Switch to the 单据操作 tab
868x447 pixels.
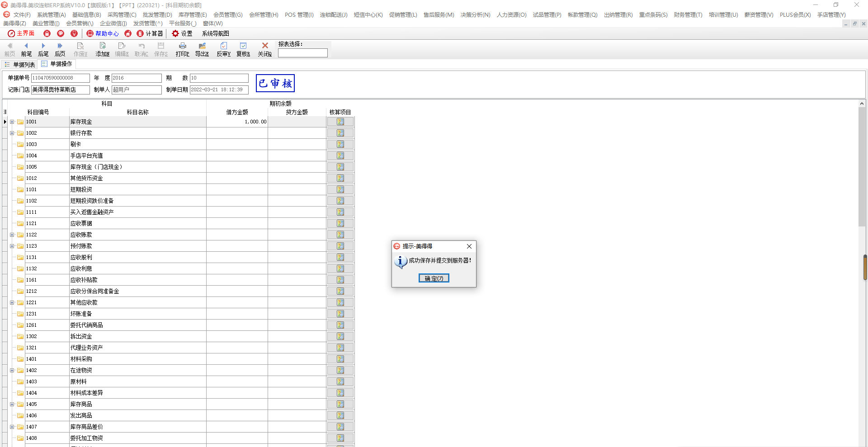tap(57, 64)
